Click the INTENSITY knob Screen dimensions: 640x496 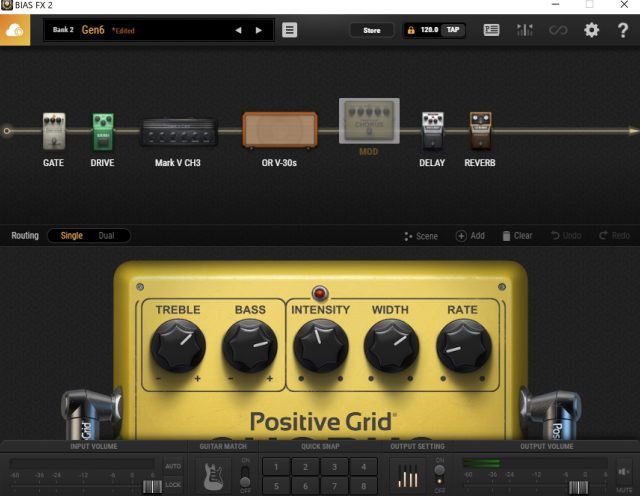point(321,345)
